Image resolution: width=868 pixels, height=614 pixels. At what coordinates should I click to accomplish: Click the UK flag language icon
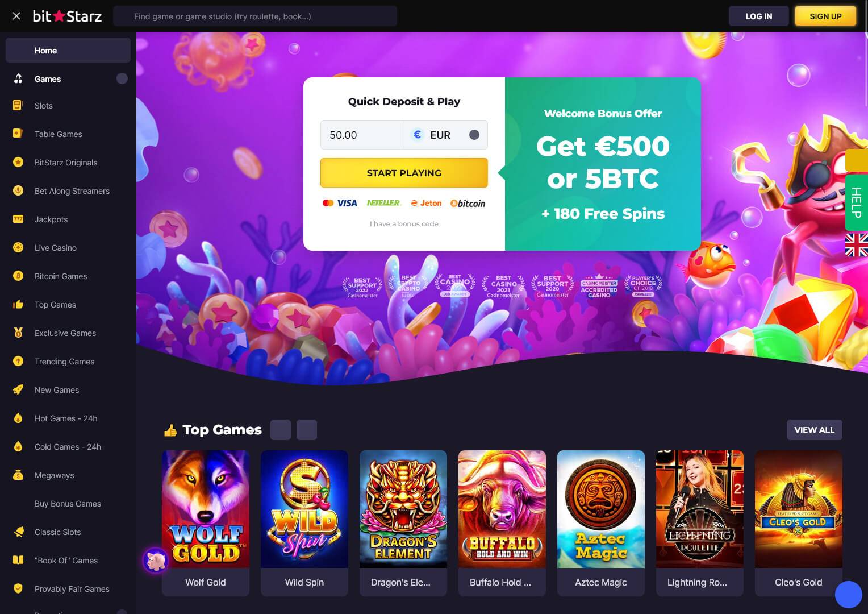point(856,244)
